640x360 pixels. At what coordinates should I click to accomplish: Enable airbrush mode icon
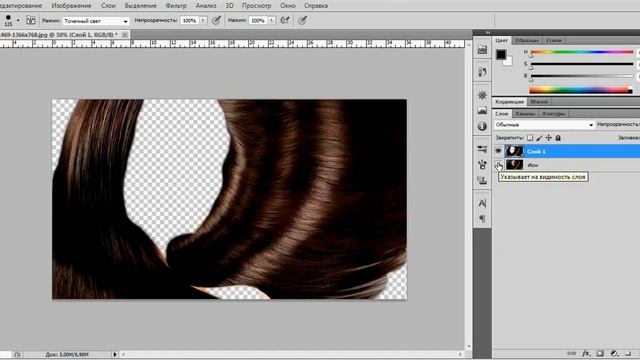click(x=285, y=20)
